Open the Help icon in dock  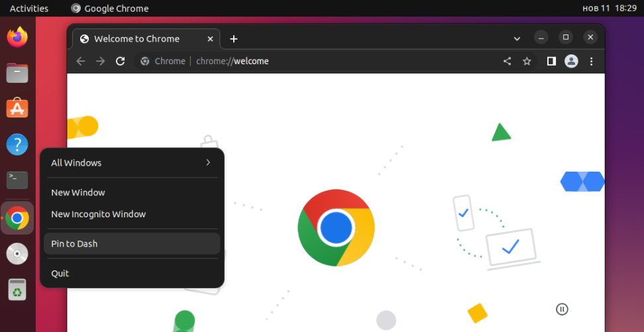17,144
